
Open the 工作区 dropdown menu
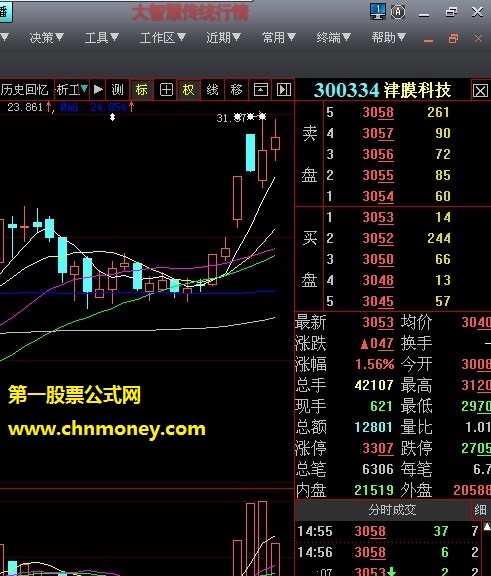tap(163, 37)
